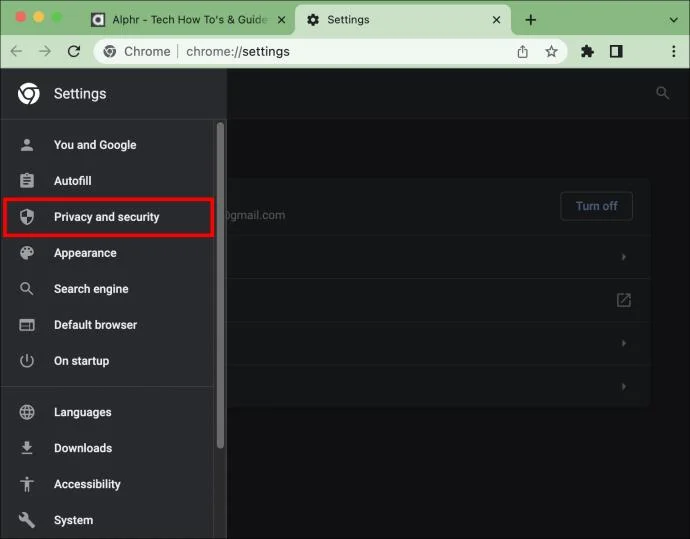Toggle the side panel icon
Viewport: 690px width, 539px height.
click(x=616, y=51)
